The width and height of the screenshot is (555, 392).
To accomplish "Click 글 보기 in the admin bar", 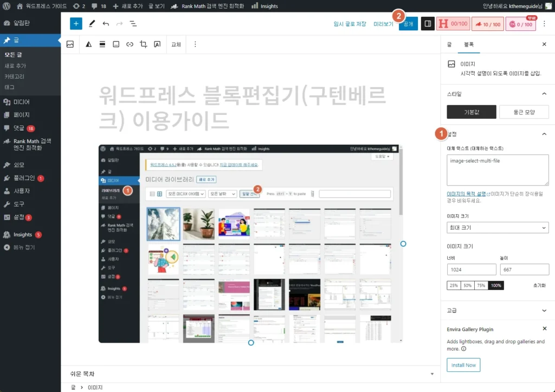I will click(x=157, y=6).
